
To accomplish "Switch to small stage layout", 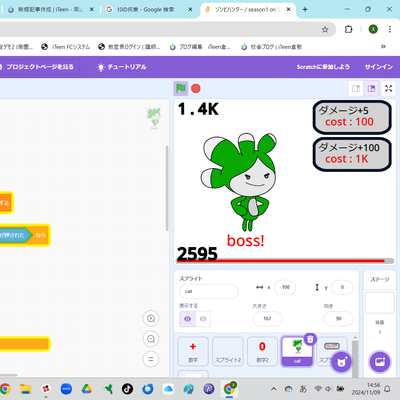I will 356,88.
